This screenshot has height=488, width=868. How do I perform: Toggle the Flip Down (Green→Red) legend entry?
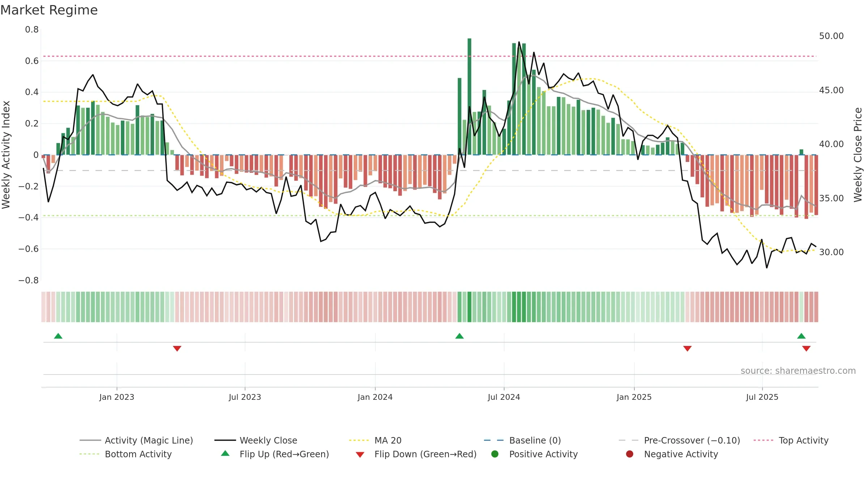(416, 454)
